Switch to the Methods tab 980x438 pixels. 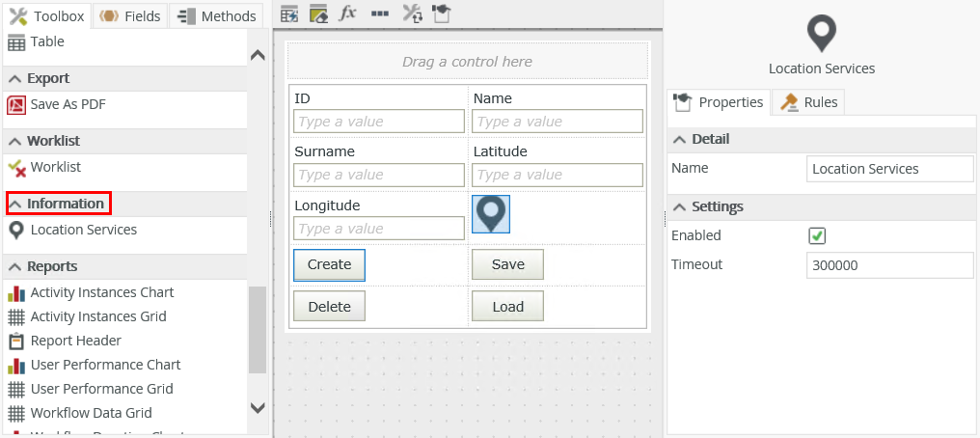216,15
